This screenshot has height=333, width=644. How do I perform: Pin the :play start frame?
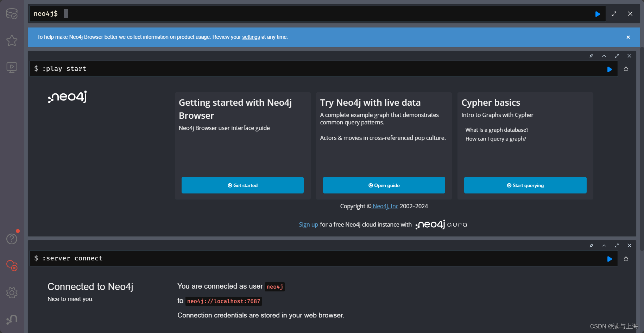point(592,56)
